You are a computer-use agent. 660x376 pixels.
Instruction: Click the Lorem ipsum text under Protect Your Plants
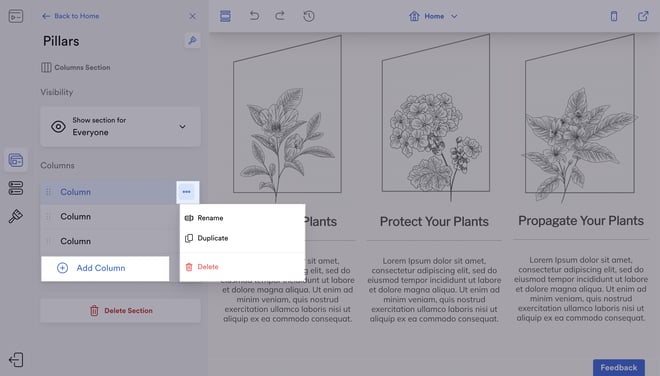click(434, 290)
